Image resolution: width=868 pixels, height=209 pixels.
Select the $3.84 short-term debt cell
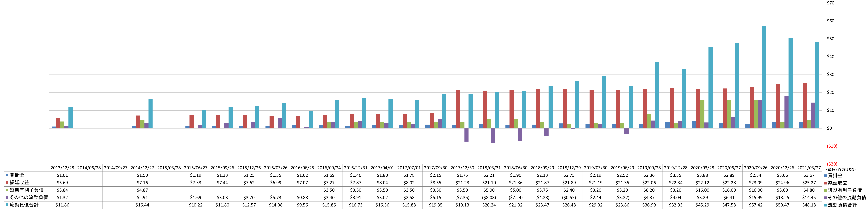coord(62,190)
